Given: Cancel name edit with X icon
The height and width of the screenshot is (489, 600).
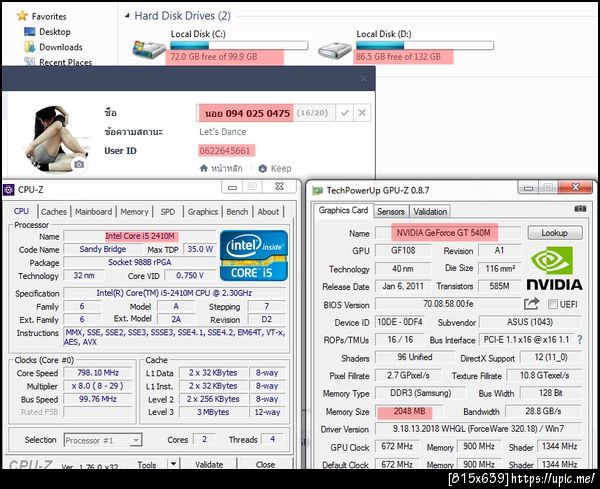Looking at the screenshot, I should 362,113.
